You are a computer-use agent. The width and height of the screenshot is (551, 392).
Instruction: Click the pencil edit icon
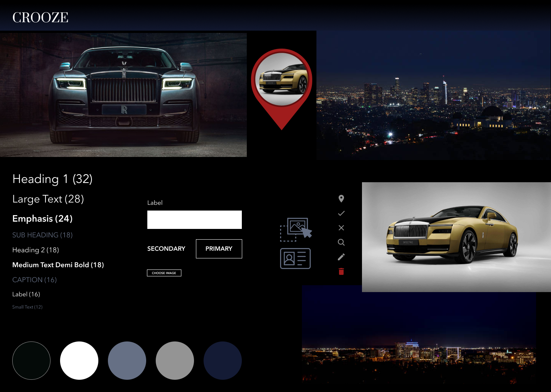(x=341, y=257)
